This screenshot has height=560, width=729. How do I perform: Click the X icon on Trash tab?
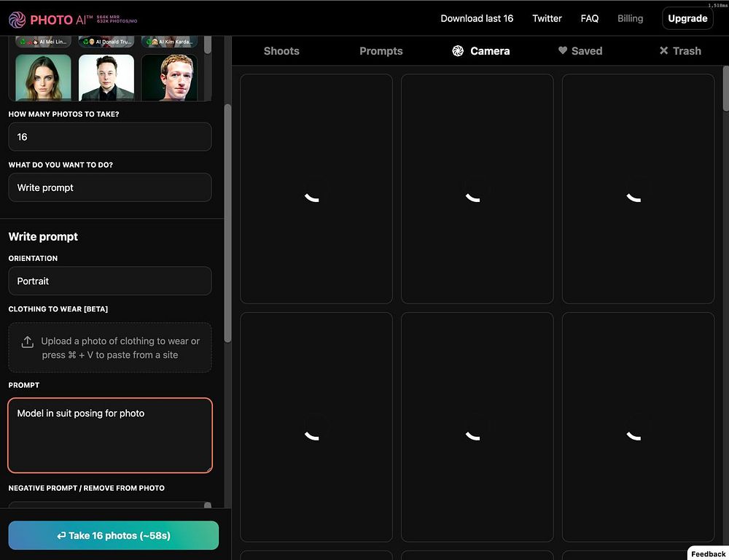point(663,50)
